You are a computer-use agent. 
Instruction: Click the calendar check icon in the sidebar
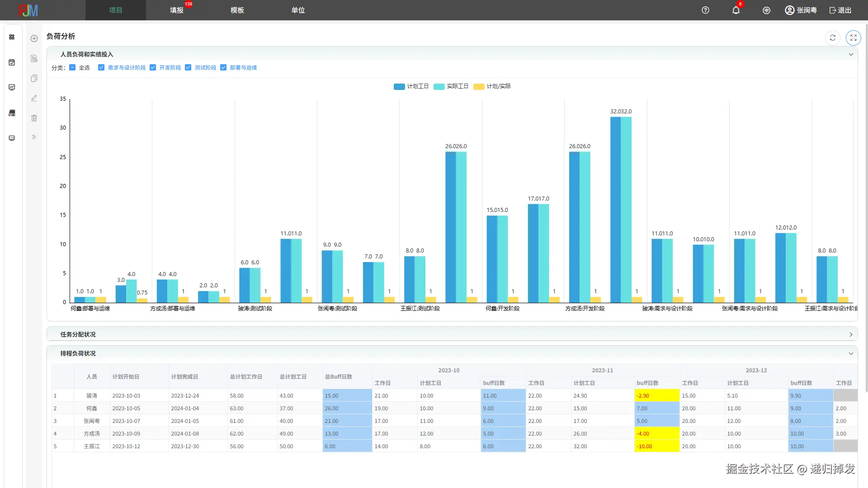pos(12,62)
